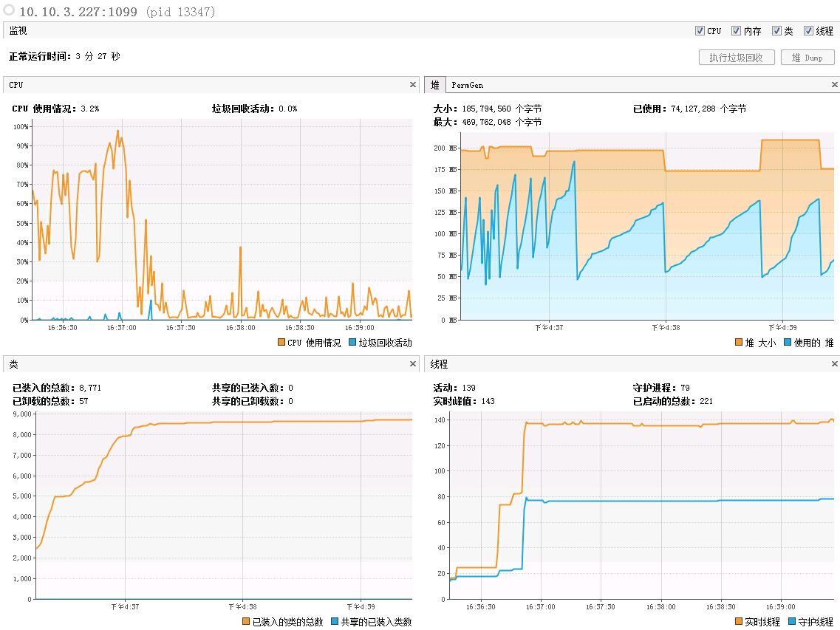Close the CPU chart panel
The image size is (840, 630).
(x=412, y=85)
